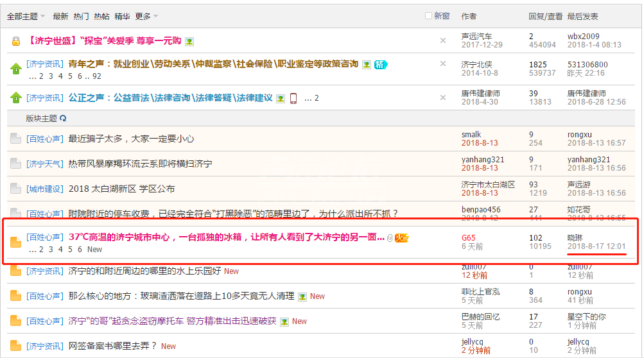Click the paperclip attachment icon on 37℃高温 thread
The width and height of the screenshot is (644, 358).
[390, 238]
